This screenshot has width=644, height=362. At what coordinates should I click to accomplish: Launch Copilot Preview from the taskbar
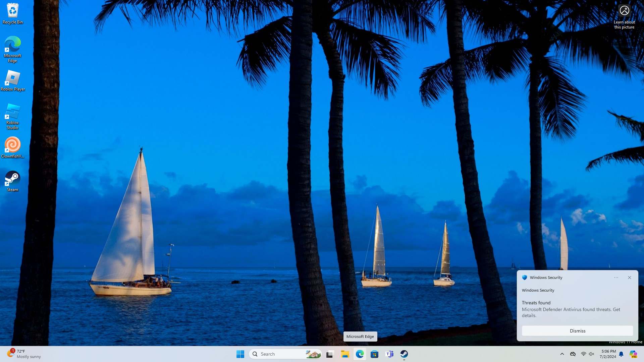click(x=633, y=354)
